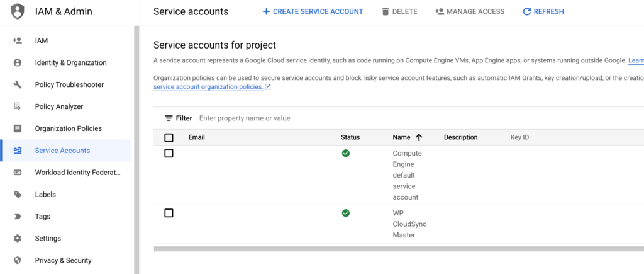Open service account organization policies link

(208, 87)
